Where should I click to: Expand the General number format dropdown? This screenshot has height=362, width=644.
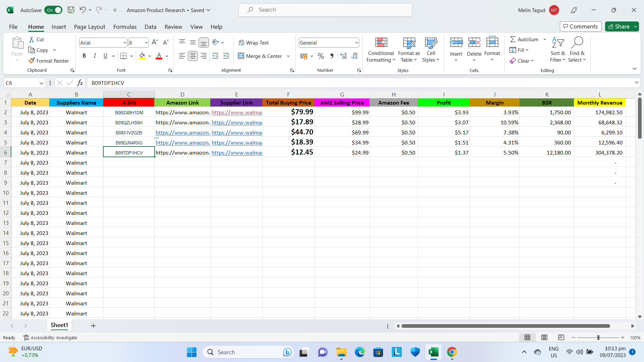[x=356, y=43]
